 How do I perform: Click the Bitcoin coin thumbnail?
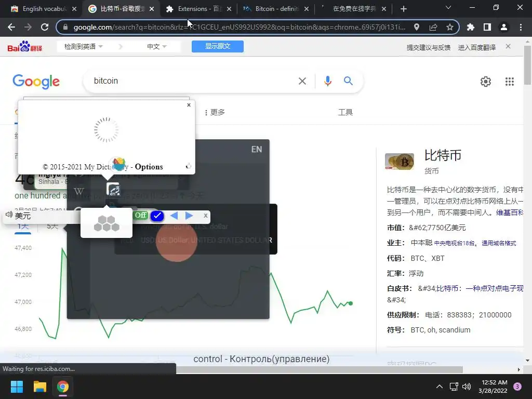pos(400,162)
